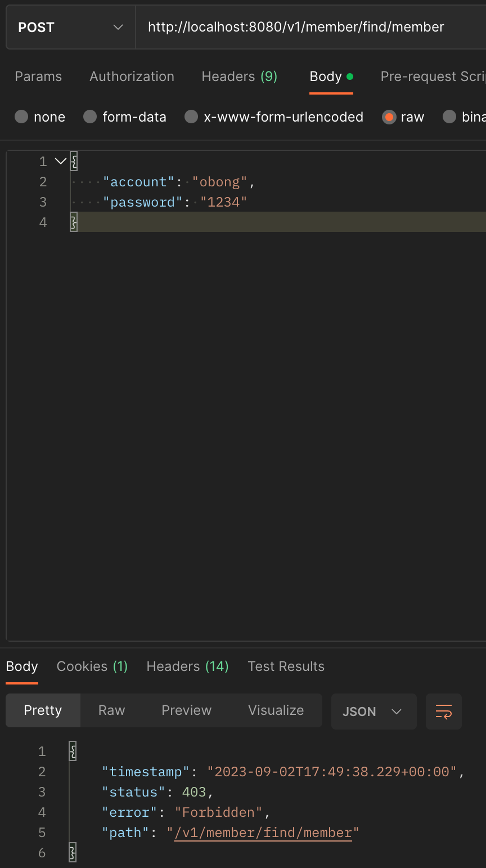Switch to the Params tab
The width and height of the screenshot is (486, 868).
tap(38, 77)
